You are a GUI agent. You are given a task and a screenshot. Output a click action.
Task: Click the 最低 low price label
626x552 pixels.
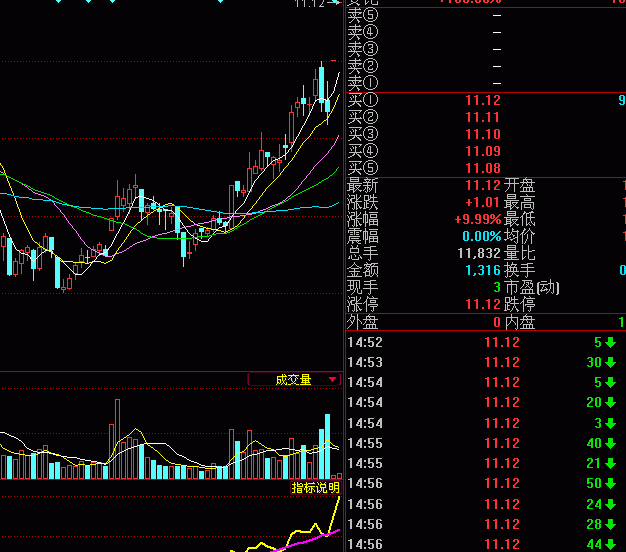pyautogui.click(x=519, y=220)
